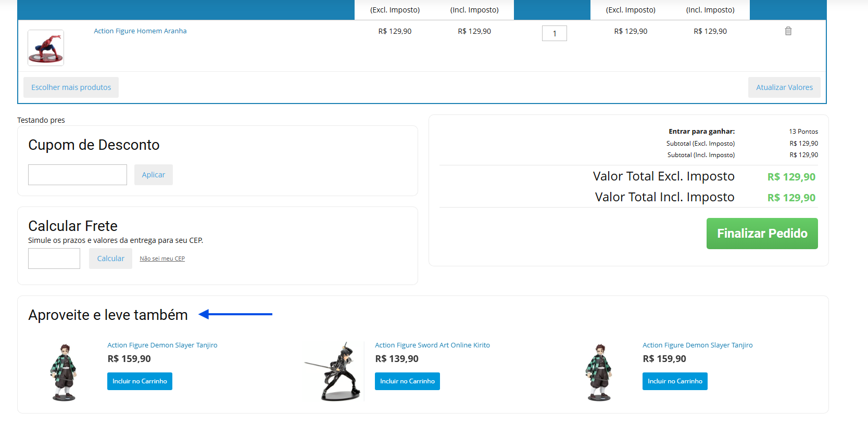Open Action Figure Sword Art Online Kirito link

432,345
